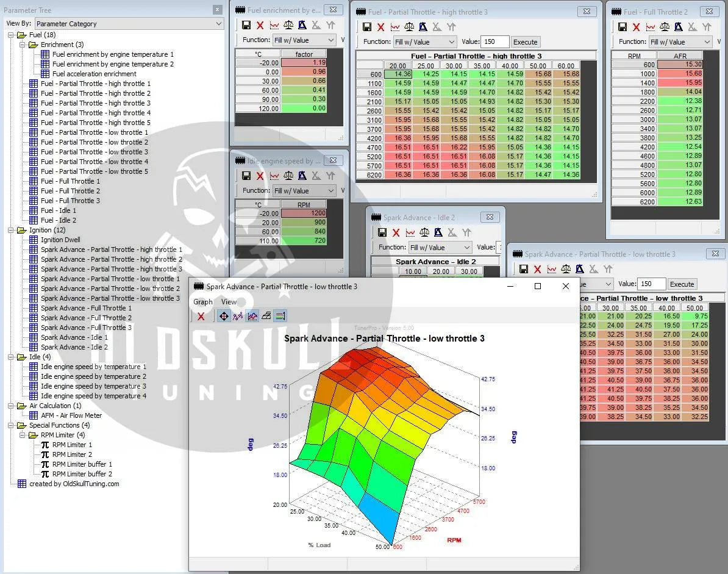728x574 pixels.
Task: Click the blue metronome icon in Spark Advance Idle 2 toolbar
Action: click(x=438, y=232)
